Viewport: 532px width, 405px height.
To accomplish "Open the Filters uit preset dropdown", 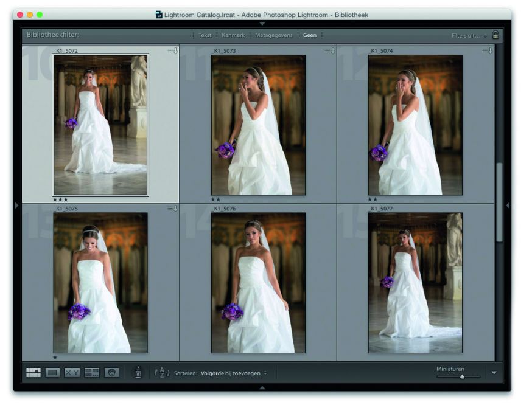I will tap(469, 36).
